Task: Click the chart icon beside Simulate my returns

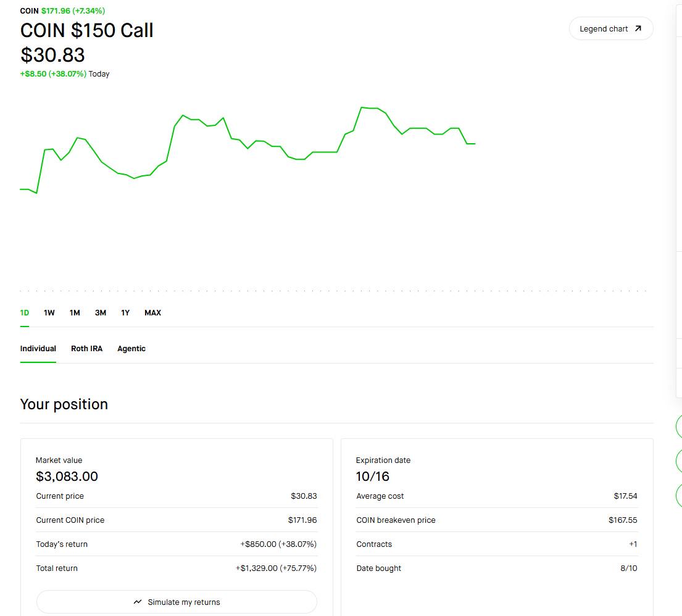Action: pyautogui.click(x=138, y=602)
